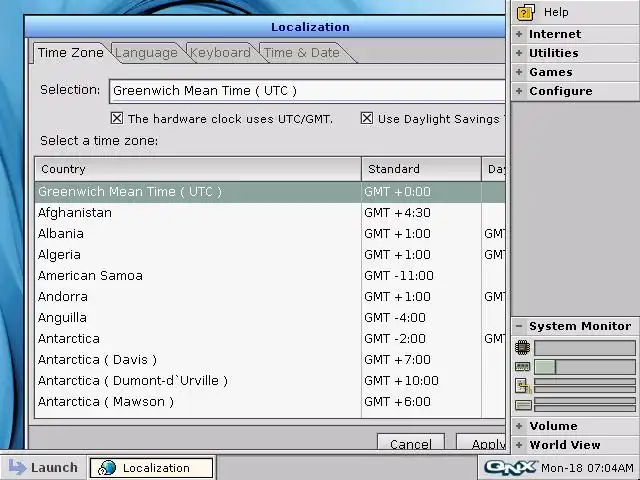Click the network activity icon in System Monitor

click(x=523, y=386)
